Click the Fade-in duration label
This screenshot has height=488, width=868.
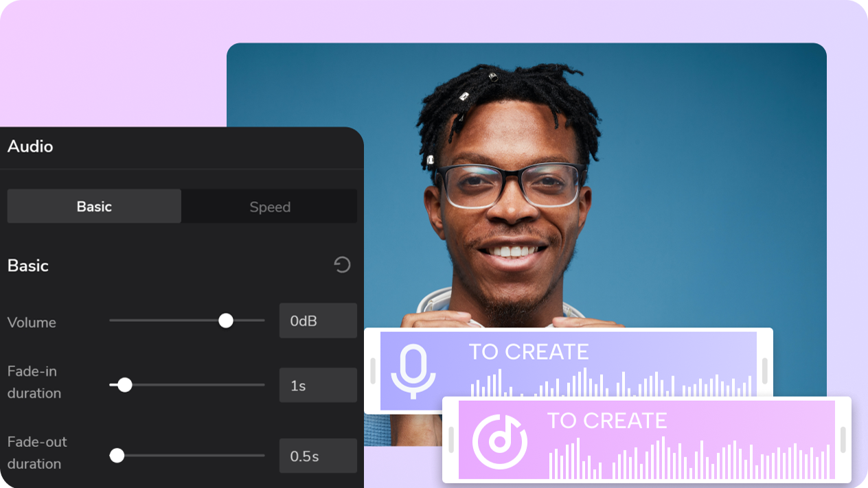click(x=34, y=382)
